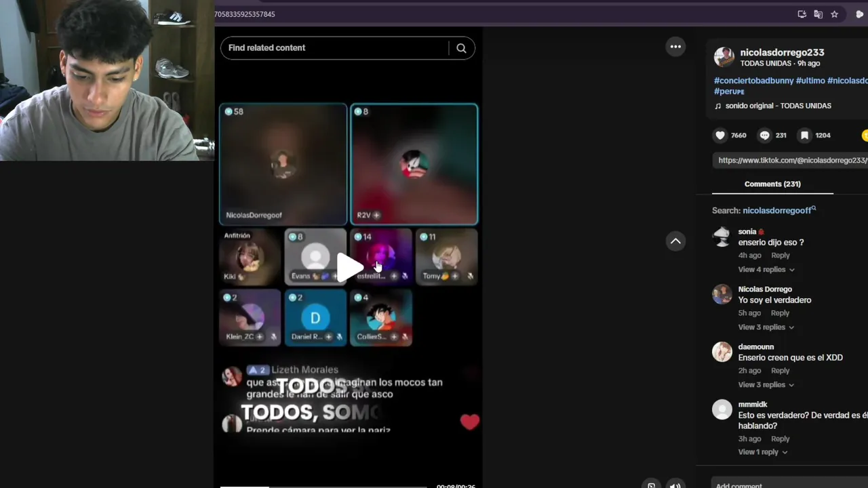
Task: Click the up chevron for previous video
Action: (675, 241)
